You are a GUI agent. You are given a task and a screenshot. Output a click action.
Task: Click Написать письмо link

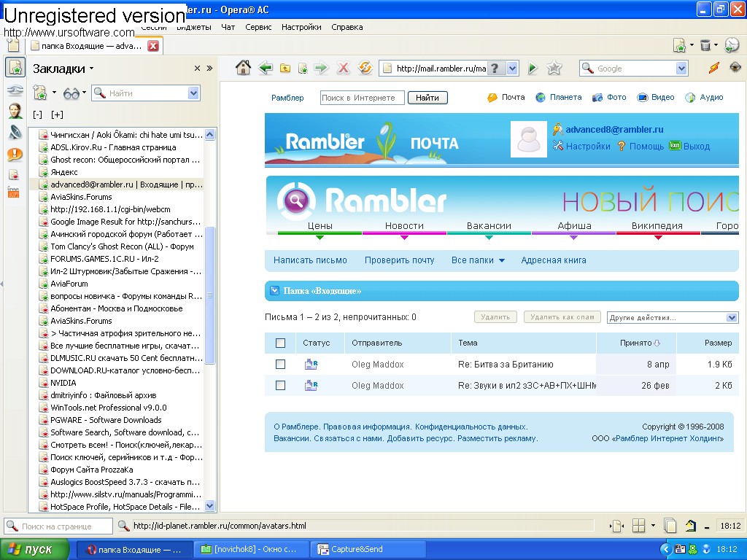tap(310, 260)
